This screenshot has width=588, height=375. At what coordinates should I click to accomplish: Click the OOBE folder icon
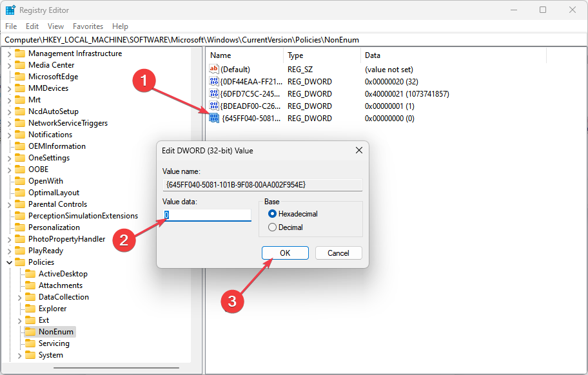20,169
